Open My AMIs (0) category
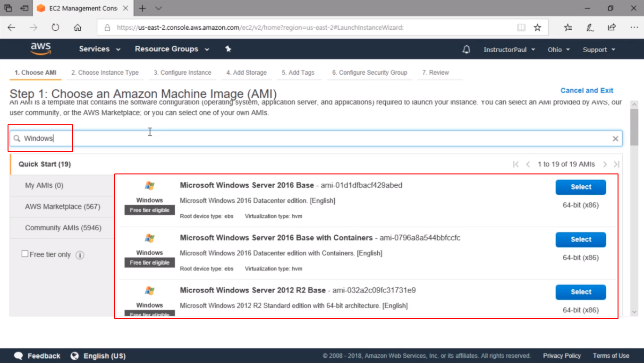This screenshot has height=363, width=644. [62, 186]
